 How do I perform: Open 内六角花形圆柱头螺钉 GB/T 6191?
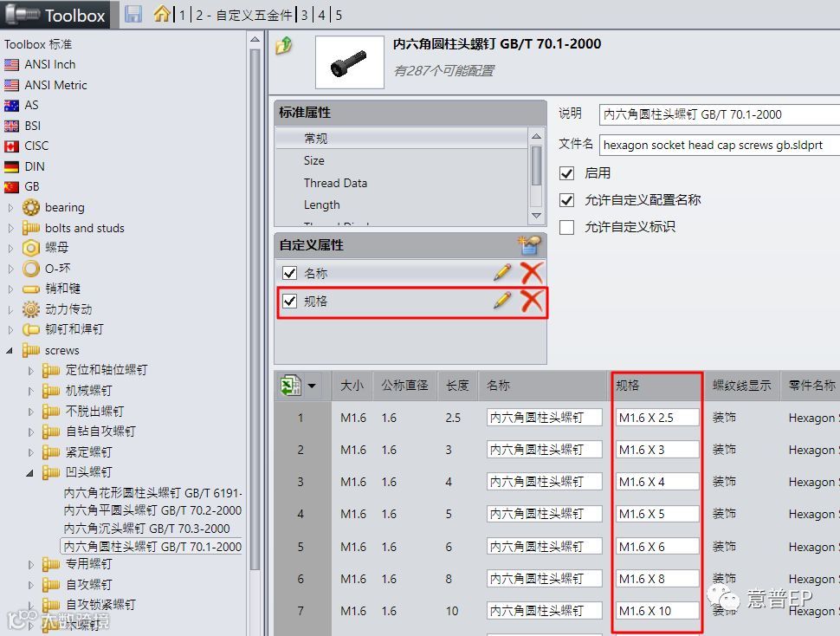coord(152,493)
